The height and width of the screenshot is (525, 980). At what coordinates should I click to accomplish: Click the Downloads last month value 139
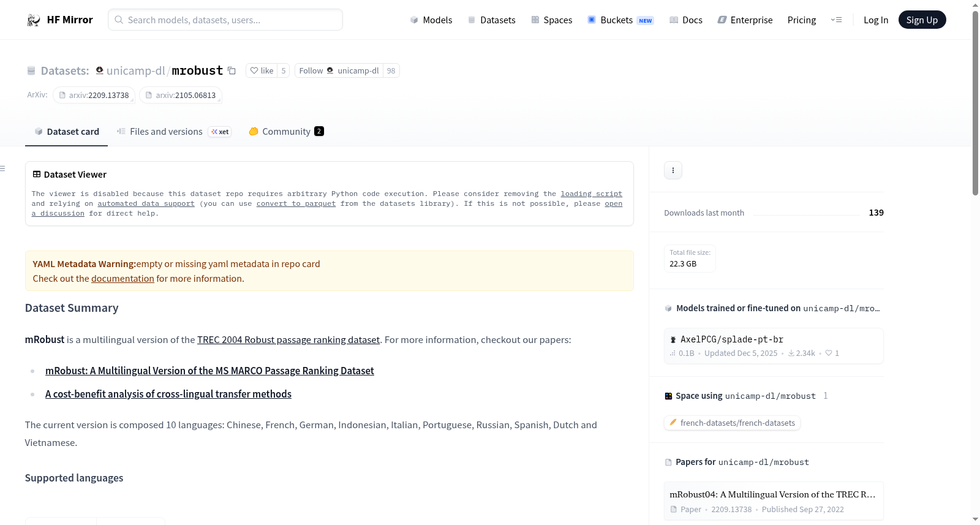(x=876, y=213)
